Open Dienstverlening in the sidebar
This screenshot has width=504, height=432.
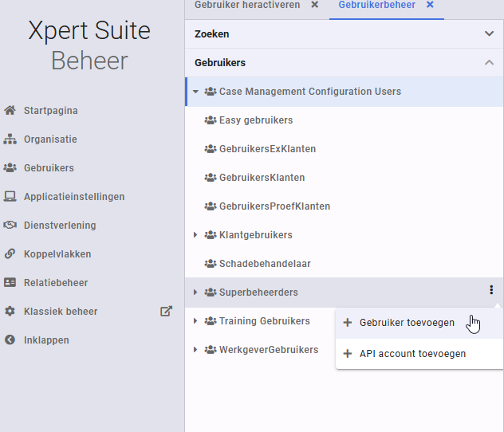pos(60,225)
